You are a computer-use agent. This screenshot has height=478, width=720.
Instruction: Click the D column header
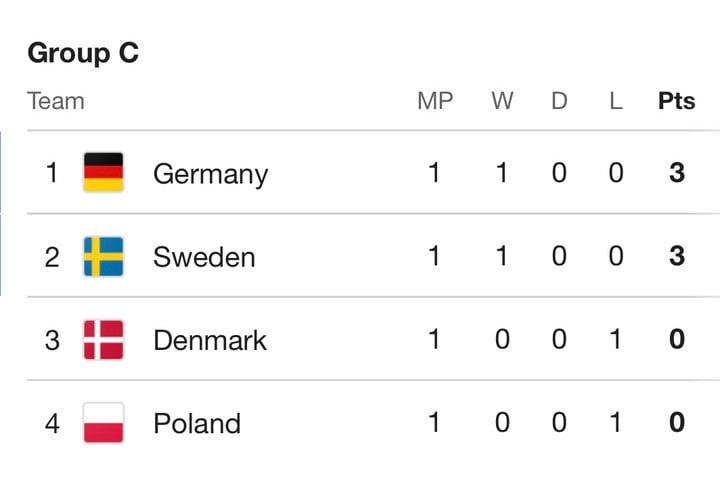tap(559, 101)
